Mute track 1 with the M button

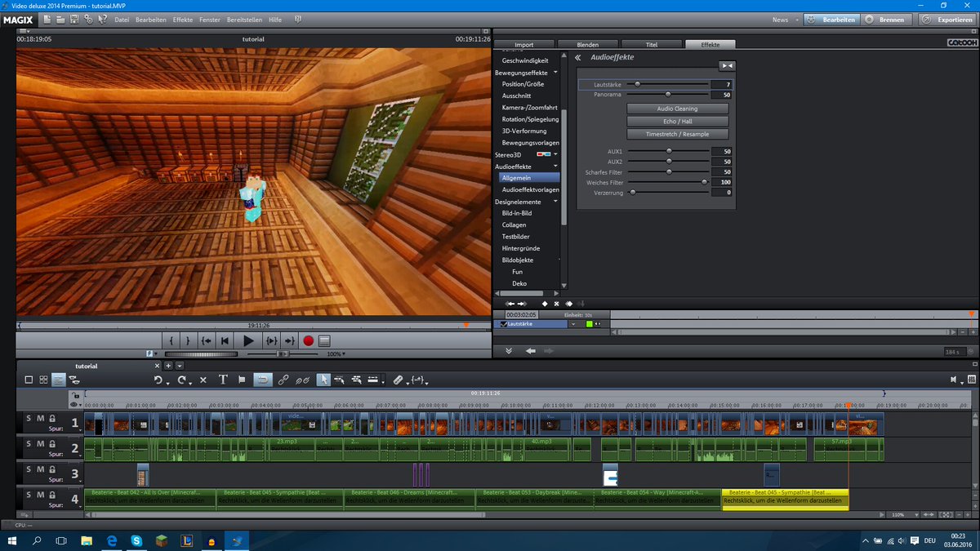click(x=40, y=419)
